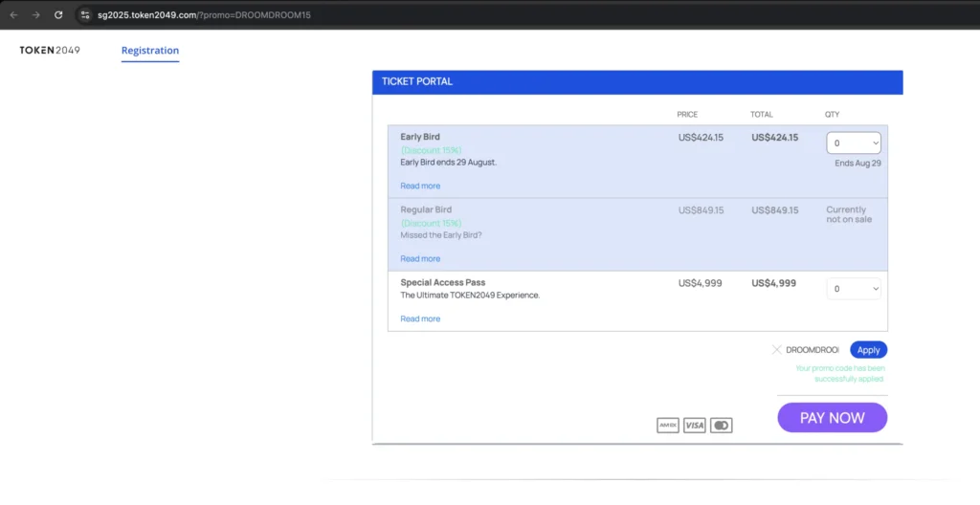This screenshot has height=505, width=980.
Task: Click the Early Bird ends 29 August text
Action: point(448,162)
